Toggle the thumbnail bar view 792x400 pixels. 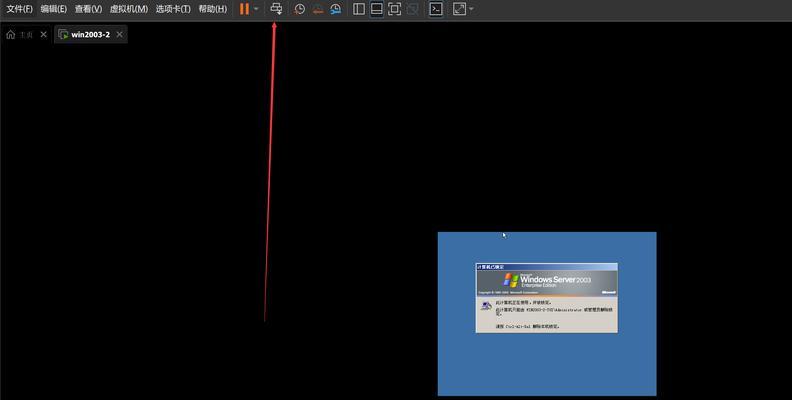[376, 9]
